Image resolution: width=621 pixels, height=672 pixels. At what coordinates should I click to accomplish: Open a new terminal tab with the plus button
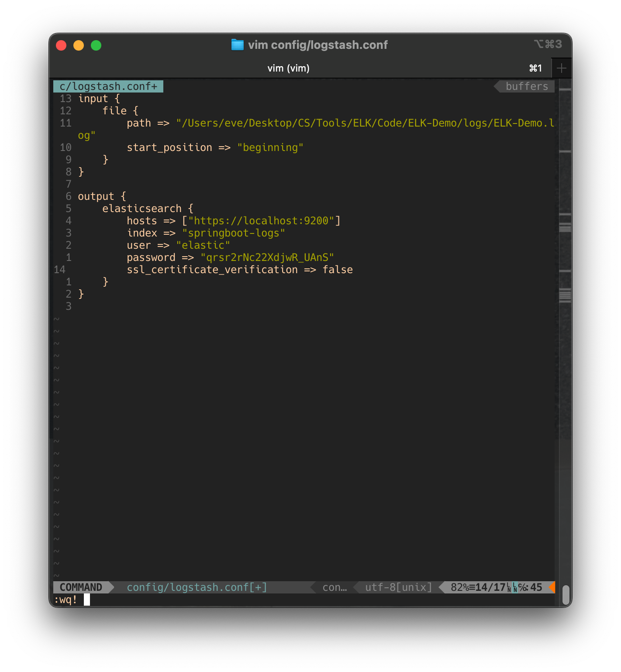(x=562, y=68)
